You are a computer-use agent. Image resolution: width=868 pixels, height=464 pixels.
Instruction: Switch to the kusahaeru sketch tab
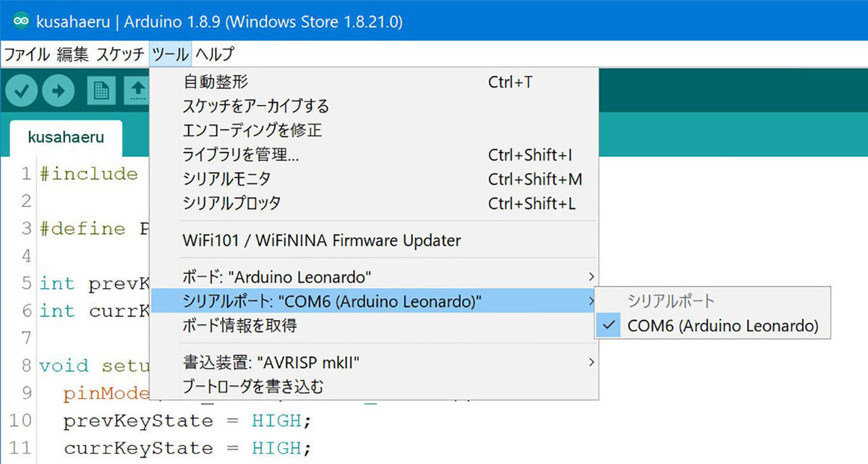coord(66,137)
